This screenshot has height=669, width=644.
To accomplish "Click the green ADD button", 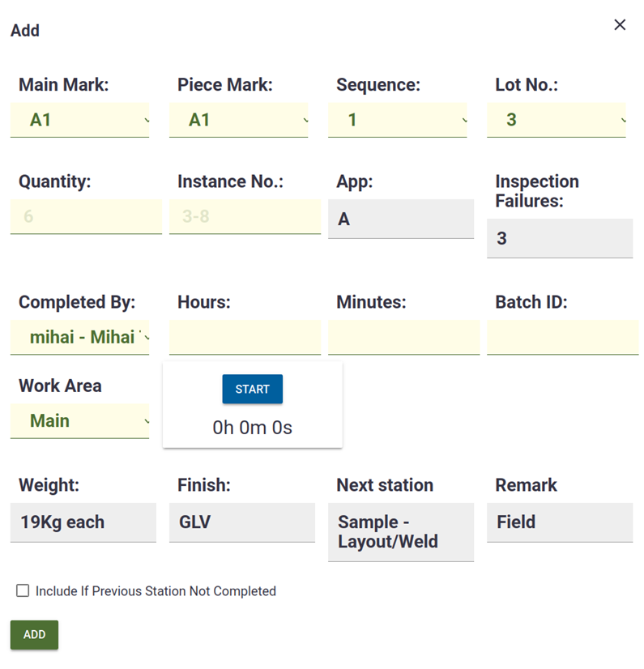I will click(34, 635).
